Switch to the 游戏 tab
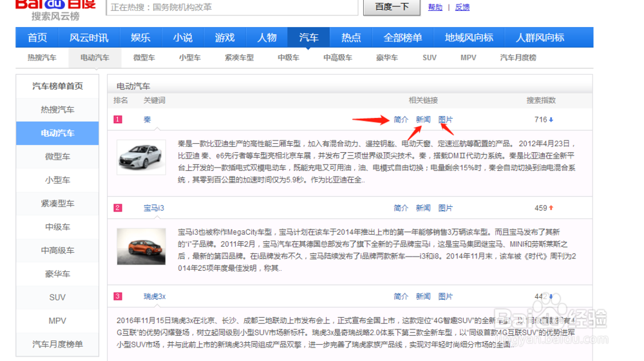 225,37
